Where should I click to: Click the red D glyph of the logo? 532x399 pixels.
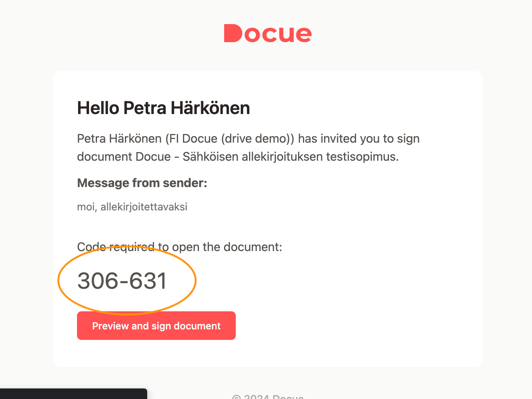tap(233, 33)
